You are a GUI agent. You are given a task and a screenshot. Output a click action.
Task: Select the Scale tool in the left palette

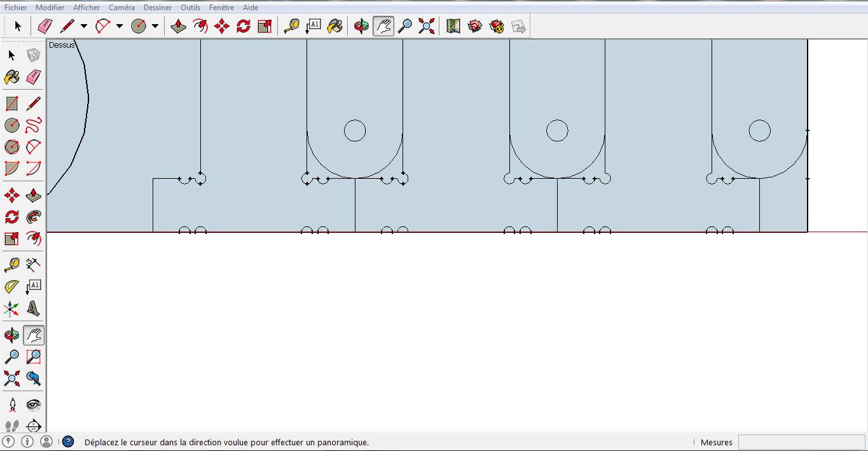(x=12, y=239)
